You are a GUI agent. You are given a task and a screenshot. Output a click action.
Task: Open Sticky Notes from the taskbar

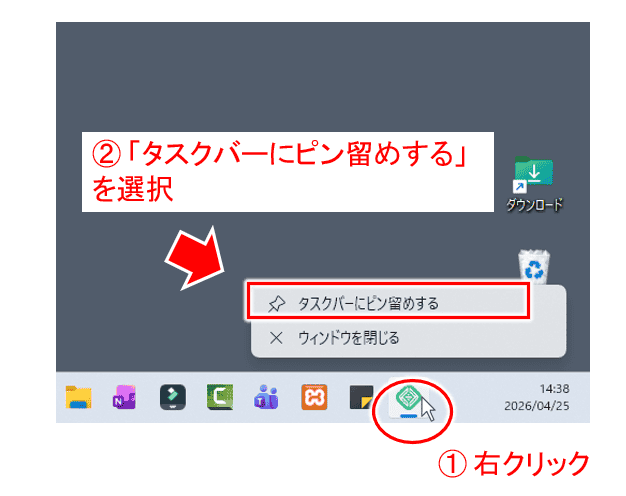[360, 397]
